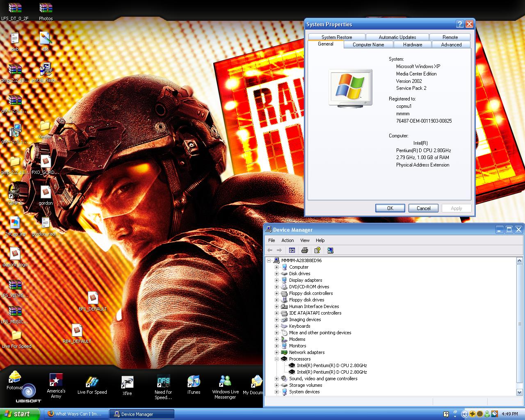Click the Scan for hardware changes icon
Image resolution: width=525 pixels, height=420 pixels.
tap(330, 250)
